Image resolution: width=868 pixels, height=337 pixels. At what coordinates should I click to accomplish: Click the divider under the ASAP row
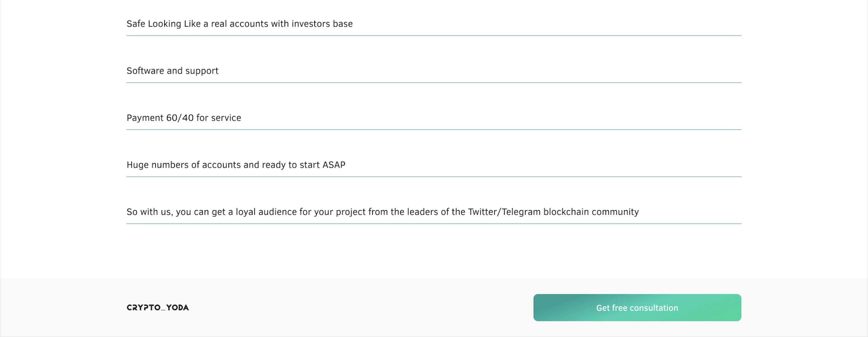tap(434, 177)
